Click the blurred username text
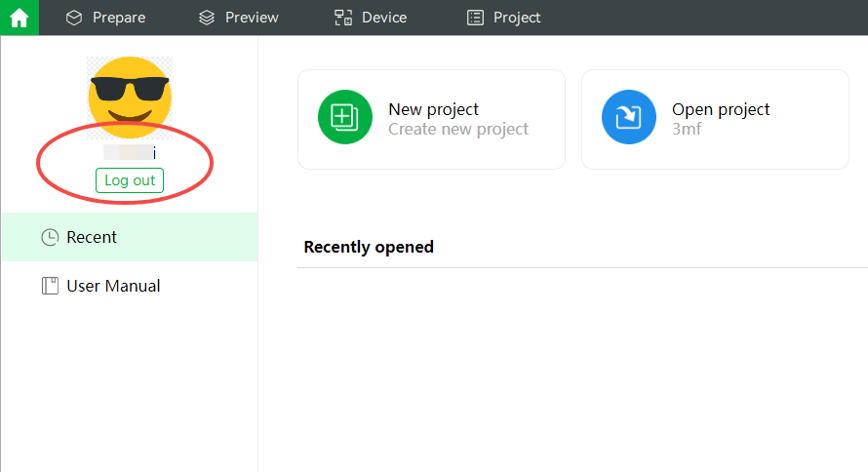 pos(130,152)
